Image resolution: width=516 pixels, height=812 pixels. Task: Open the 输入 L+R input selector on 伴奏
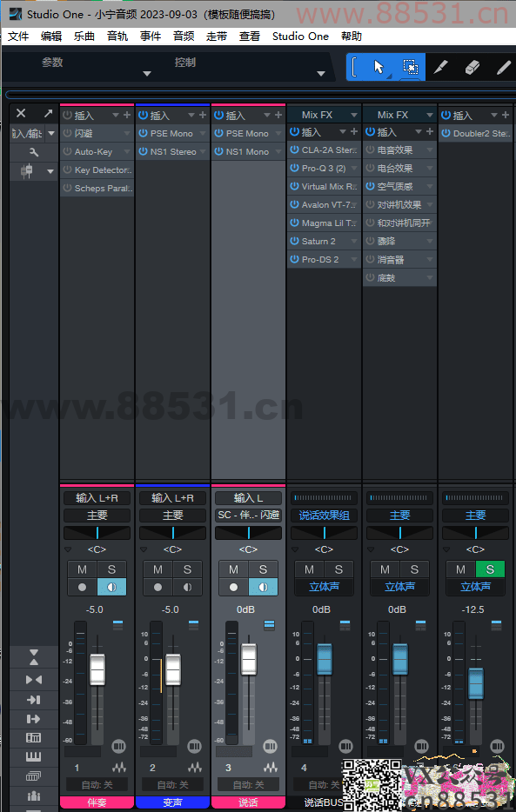point(97,498)
